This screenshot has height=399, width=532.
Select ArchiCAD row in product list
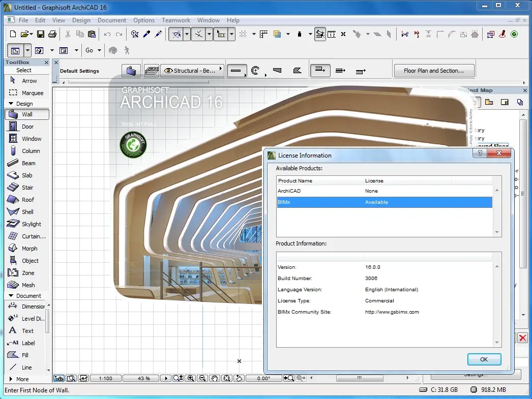click(385, 191)
